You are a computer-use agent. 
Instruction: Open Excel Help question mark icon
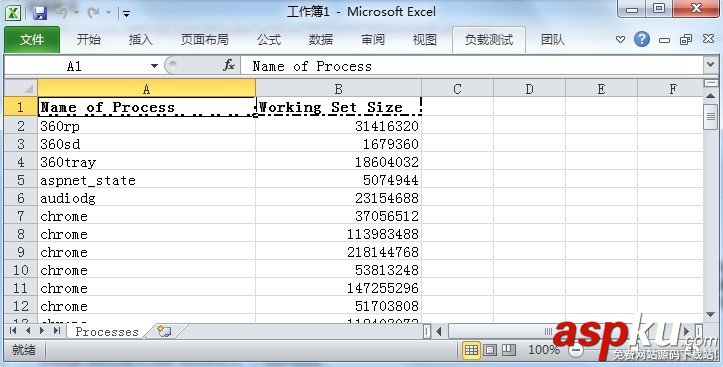point(641,39)
